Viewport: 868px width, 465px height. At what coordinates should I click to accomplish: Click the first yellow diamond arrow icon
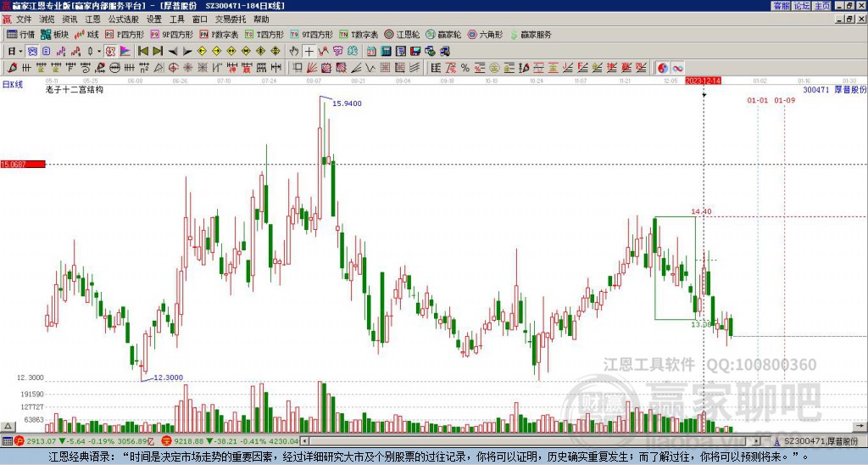point(202,52)
